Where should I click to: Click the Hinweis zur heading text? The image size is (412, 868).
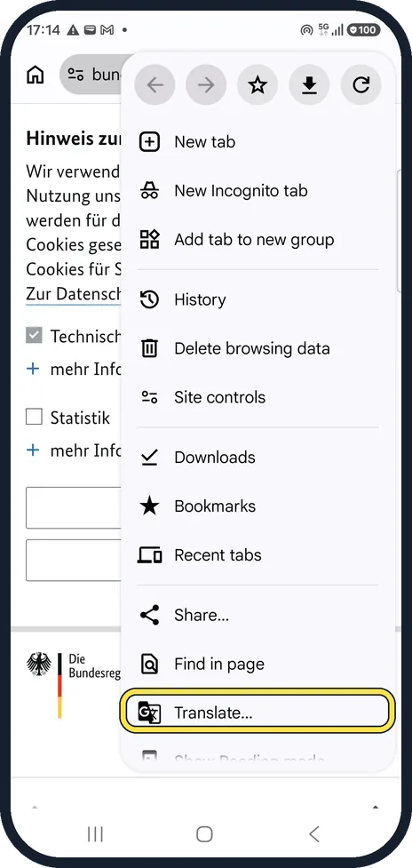73,139
